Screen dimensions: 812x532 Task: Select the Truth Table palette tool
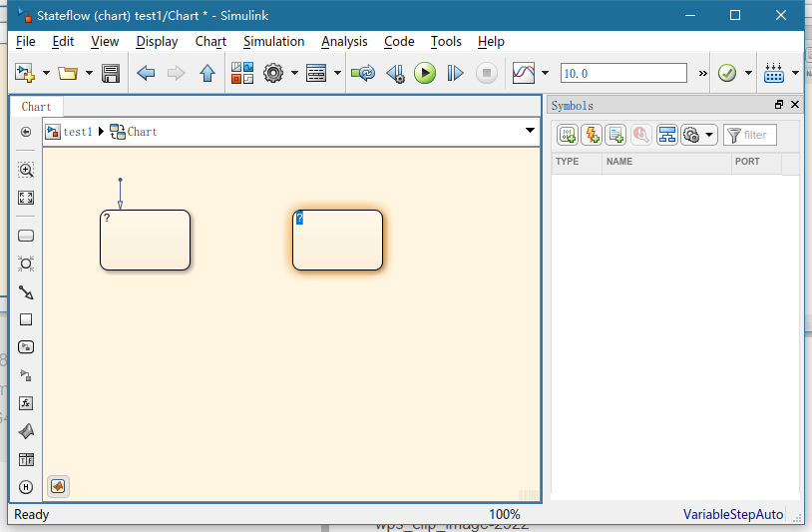click(26, 459)
